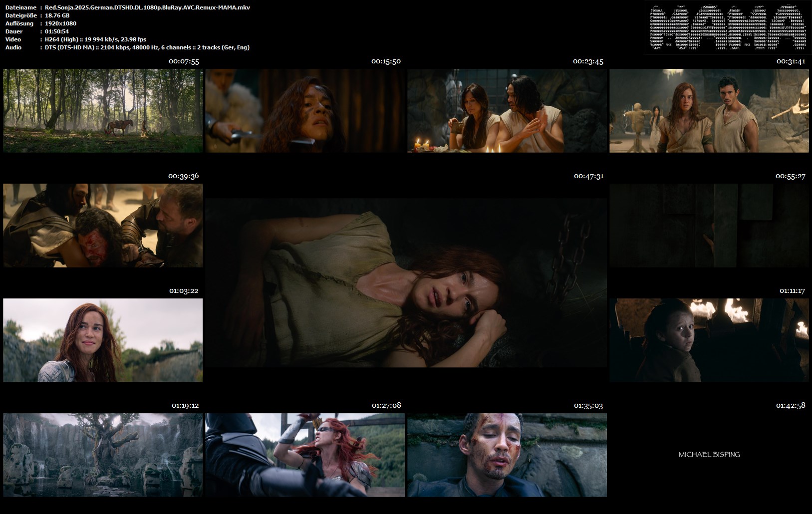Click the 1920x1080 resolution value
The width and height of the screenshot is (812, 514).
click(x=60, y=23)
